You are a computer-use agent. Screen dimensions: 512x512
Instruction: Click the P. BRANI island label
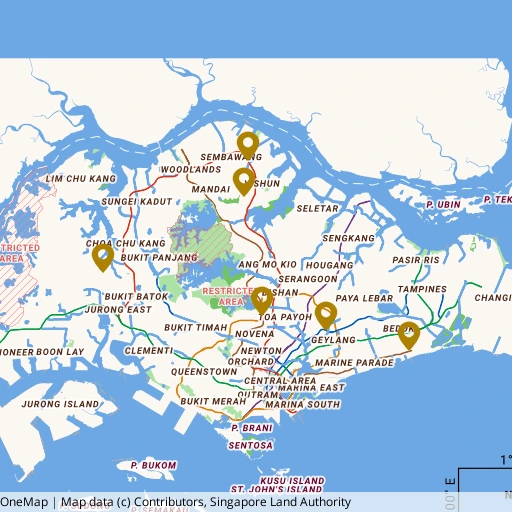(x=252, y=428)
